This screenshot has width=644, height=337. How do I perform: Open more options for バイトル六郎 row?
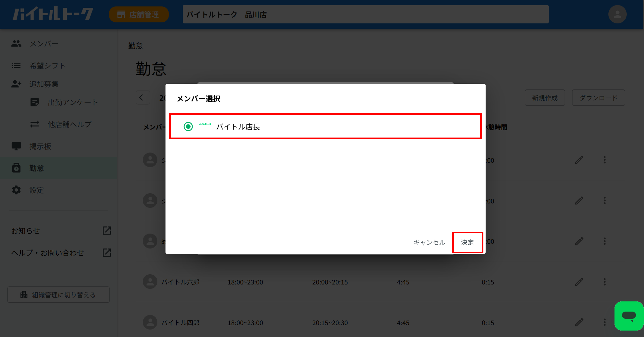pos(604,282)
